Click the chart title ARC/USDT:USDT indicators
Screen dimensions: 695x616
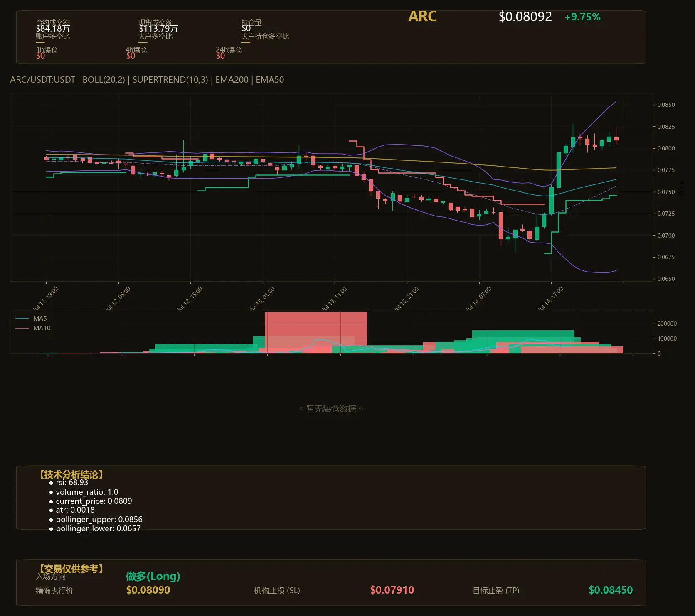147,80
